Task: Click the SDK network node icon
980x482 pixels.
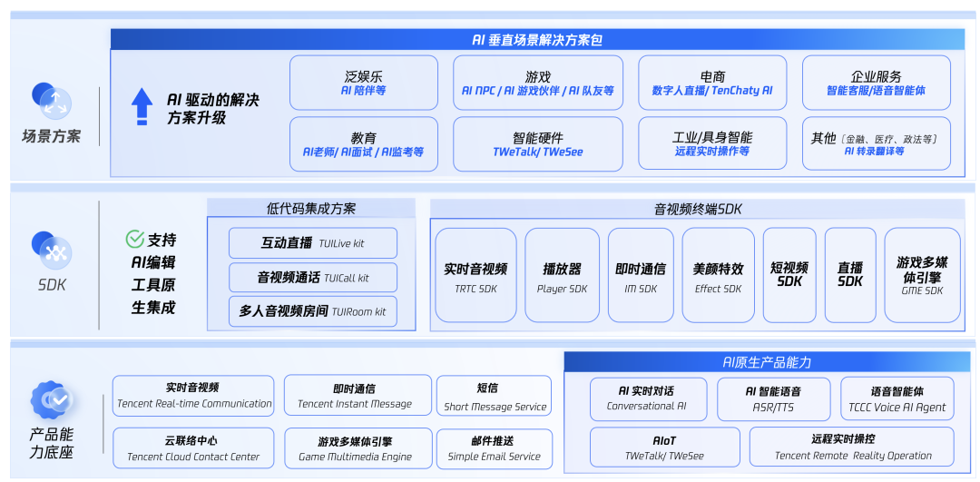Action: click(52, 251)
